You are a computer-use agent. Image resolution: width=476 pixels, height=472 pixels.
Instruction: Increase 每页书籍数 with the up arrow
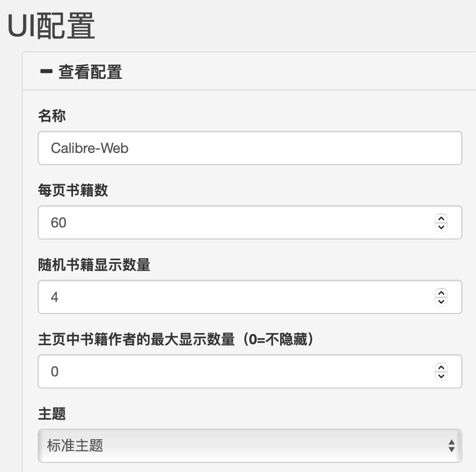[441, 218]
